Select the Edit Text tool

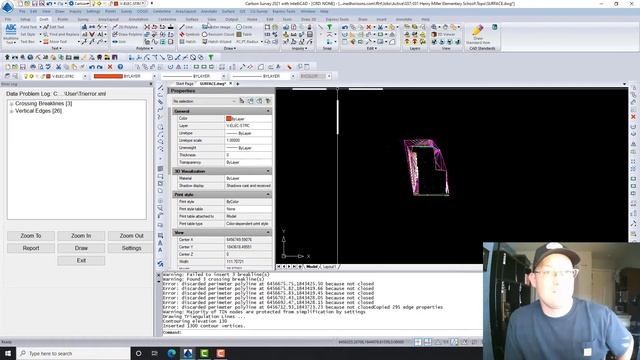click(53, 27)
